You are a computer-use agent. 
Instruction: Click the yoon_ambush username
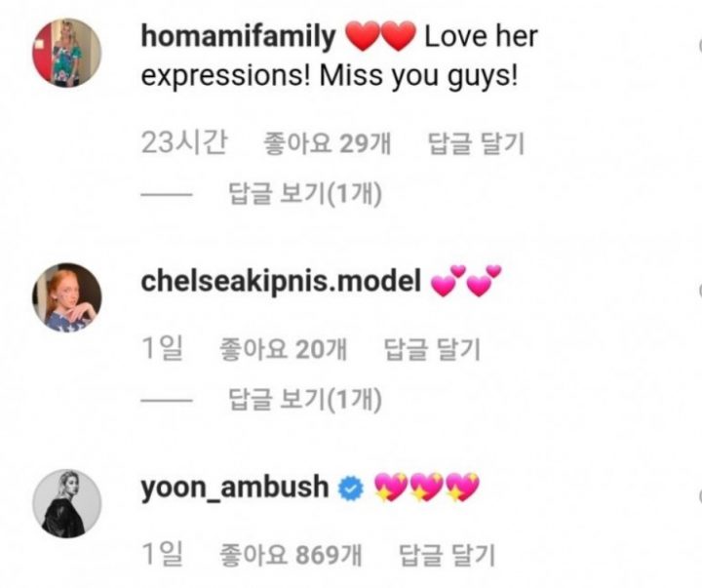(235, 488)
